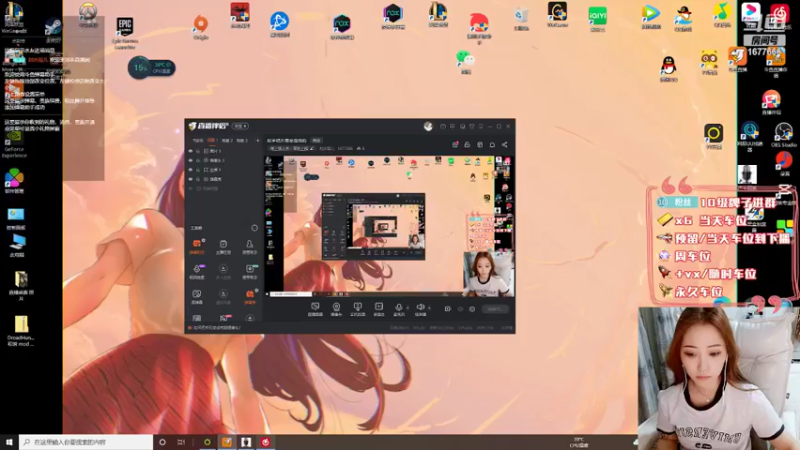Open the WeChat desktop icon

point(465,62)
